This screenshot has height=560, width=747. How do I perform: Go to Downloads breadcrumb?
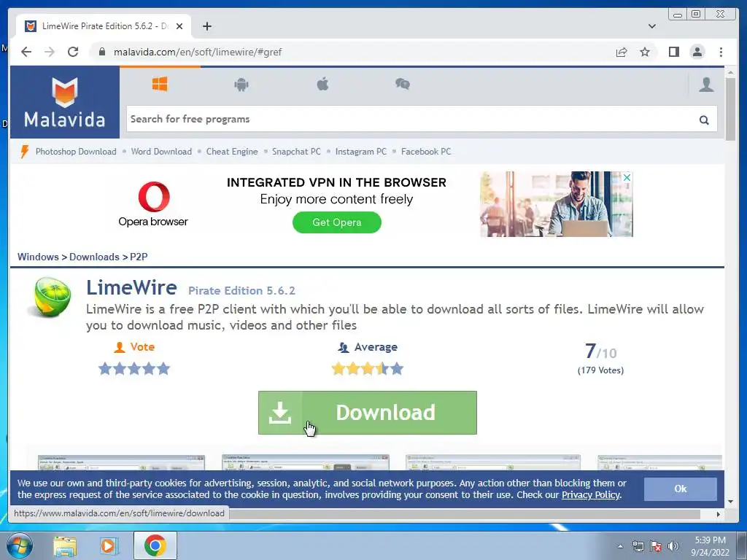94,257
